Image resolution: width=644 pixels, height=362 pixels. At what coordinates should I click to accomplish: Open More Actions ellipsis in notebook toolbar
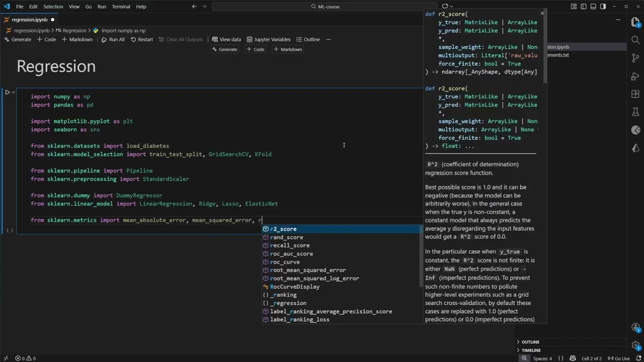(x=329, y=39)
